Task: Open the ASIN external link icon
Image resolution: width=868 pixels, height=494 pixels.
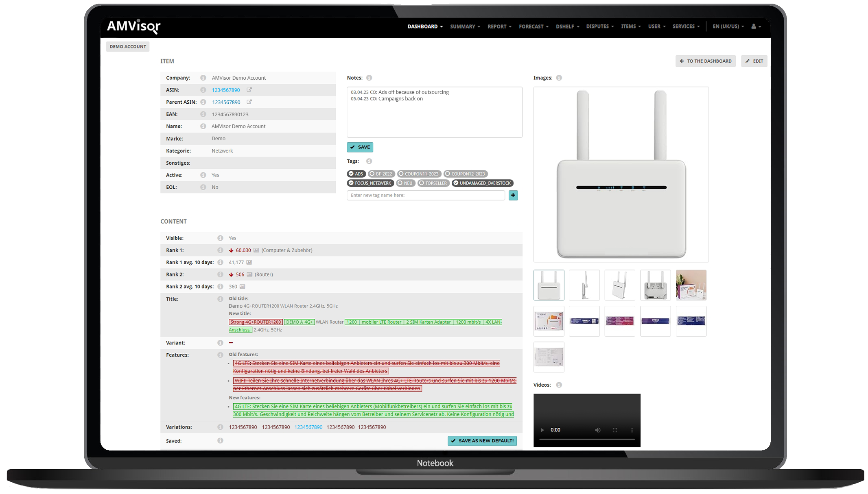Action: pos(249,90)
